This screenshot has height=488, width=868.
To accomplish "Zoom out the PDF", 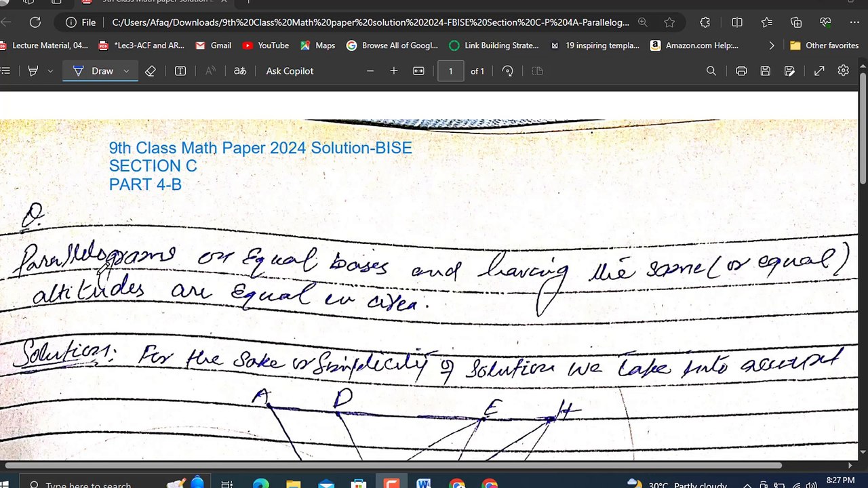I will [370, 70].
